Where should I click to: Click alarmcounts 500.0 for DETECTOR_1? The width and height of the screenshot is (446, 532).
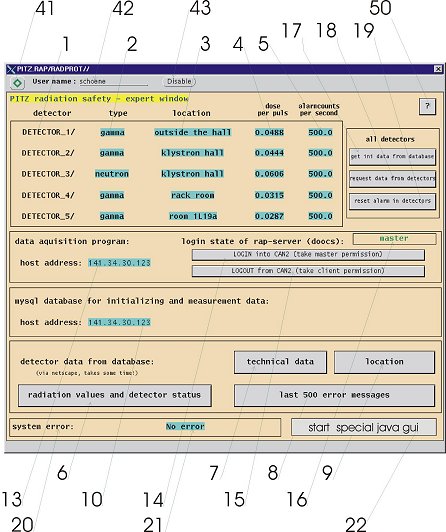click(x=320, y=132)
